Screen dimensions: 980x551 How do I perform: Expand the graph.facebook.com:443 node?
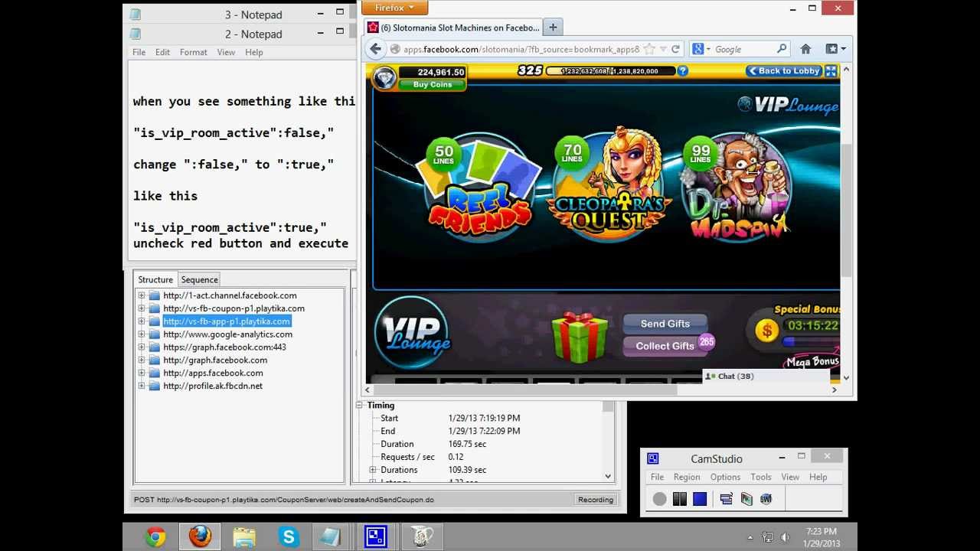coord(142,347)
